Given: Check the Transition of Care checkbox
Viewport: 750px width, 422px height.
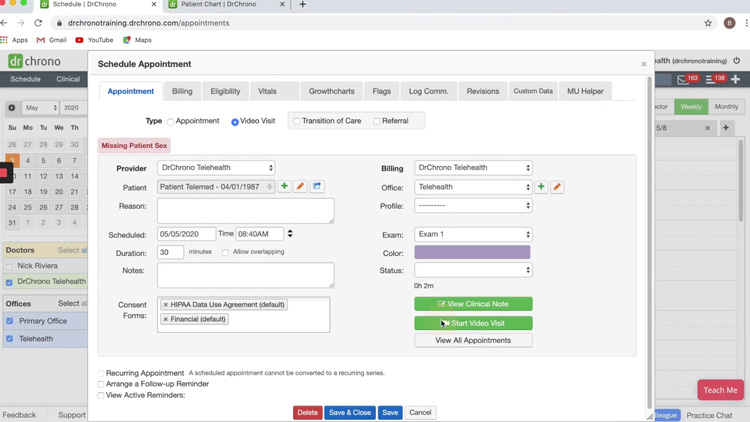Looking at the screenshot, I should pyautogui.click(x=297, y=121).
